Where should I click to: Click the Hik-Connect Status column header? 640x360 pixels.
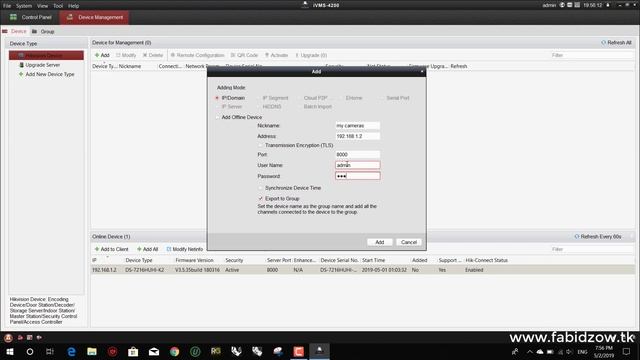487,260
